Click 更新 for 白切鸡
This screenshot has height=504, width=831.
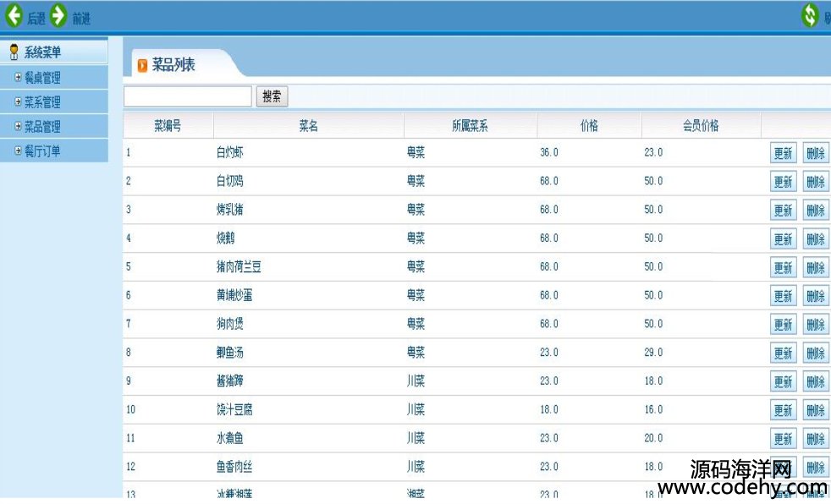click(784, 182)
